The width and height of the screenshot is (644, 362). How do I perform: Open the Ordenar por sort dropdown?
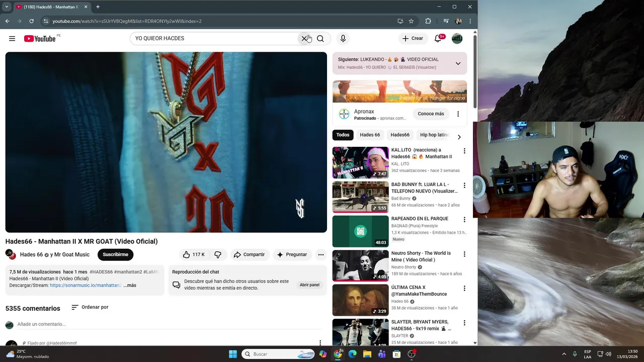click(90, 307)
